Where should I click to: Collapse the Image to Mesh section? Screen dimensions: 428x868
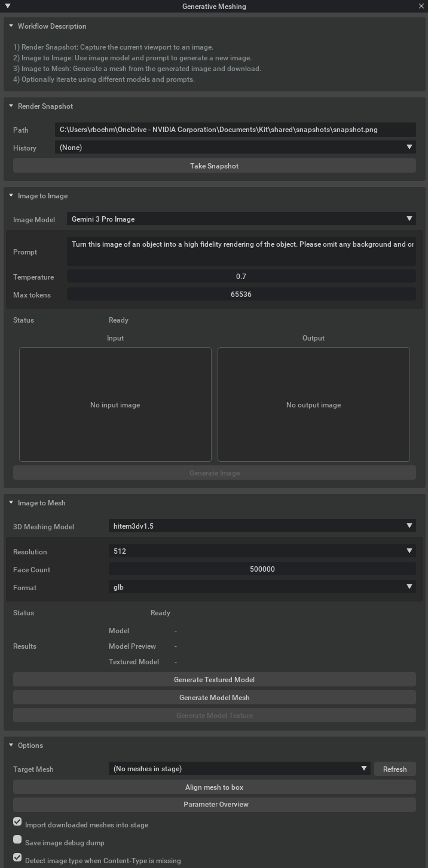(11, 503)
